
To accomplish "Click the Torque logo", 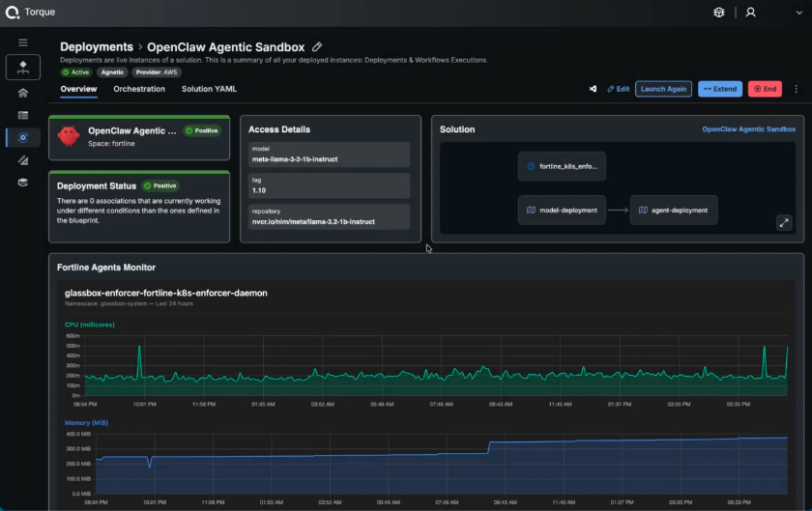I will tap(12, 13).
